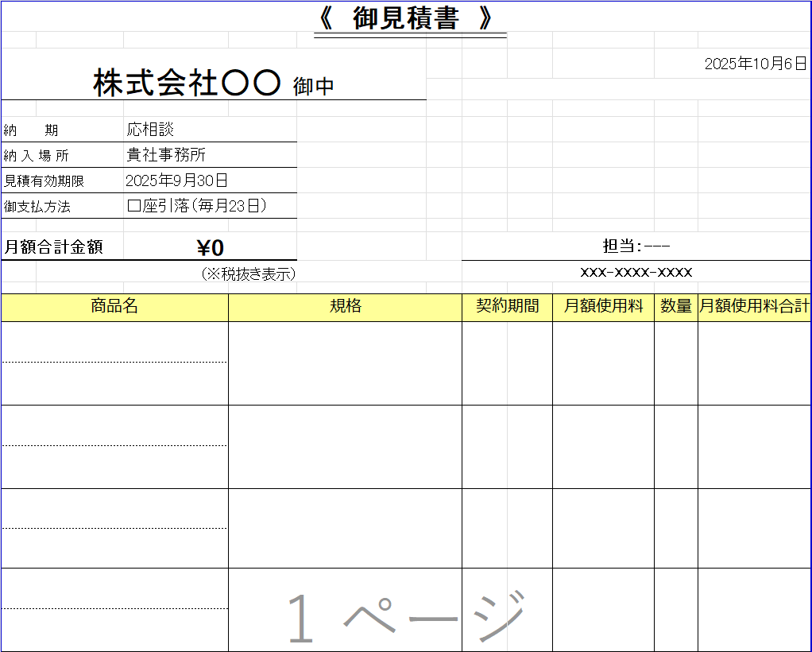812x652 pixels.
Task: Click the date cell showing 2025年10月6日
Action: (756, 63)
